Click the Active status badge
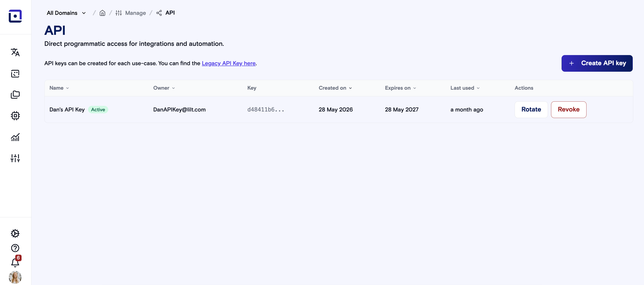Screen dimensions: 644x285 pos(98,110)
